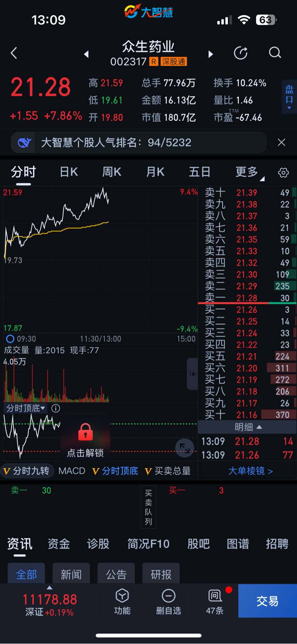Select the 买十 21.16 order row
Image resolution: width=297 pixels, height=644 pixels.
click(x=247, y=415)
